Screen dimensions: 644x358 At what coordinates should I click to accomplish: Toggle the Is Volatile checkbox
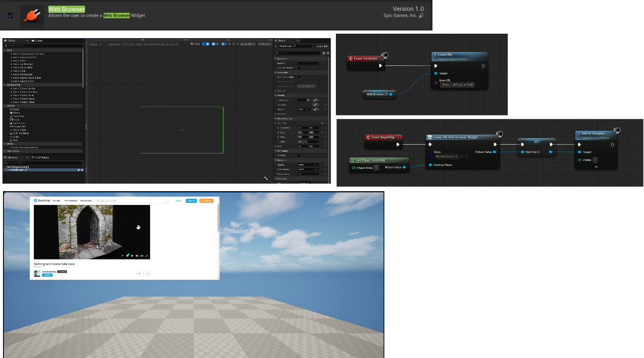click(299, 155)
